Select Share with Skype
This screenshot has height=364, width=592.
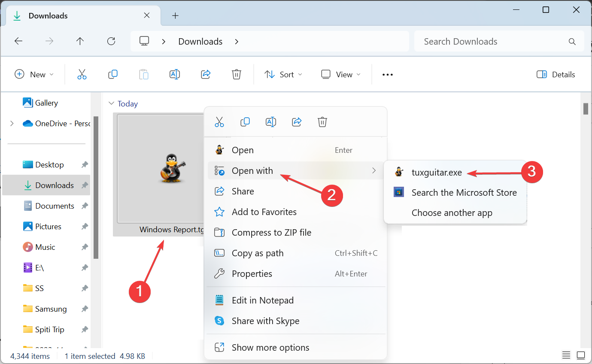(296, 321)
